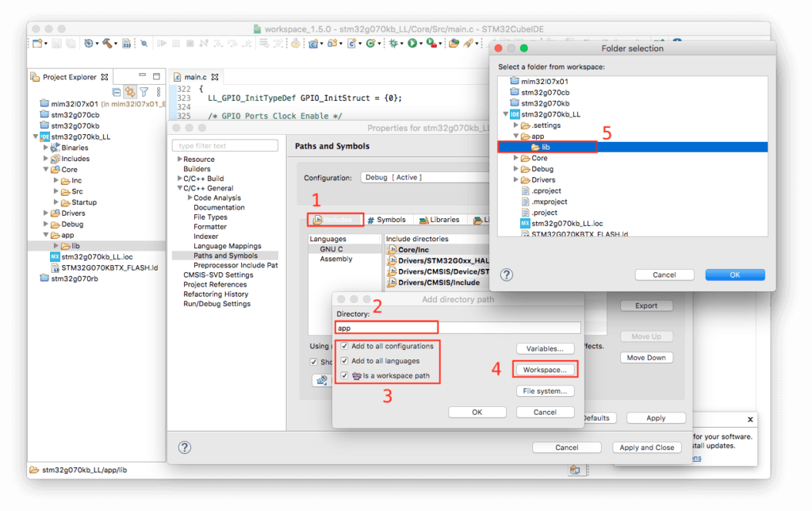Toggle Is a workspace path checkbox
Viewport: 812px width, 511px height.
click(344, 376)
